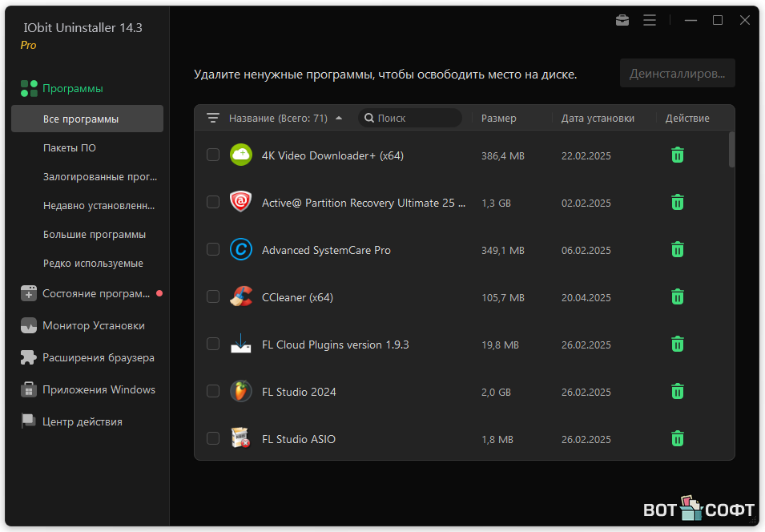
Task: Click the Деинсталлировать button
Action: point(677,73)
